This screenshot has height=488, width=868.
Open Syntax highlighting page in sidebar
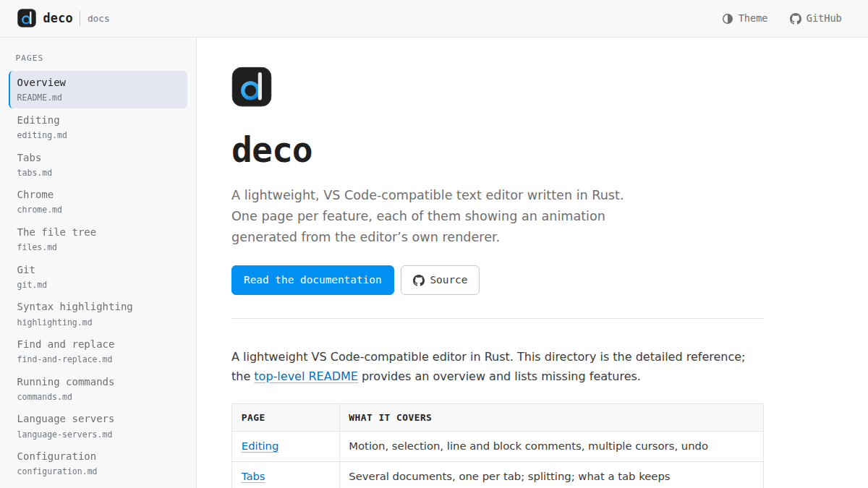point(98,314)
